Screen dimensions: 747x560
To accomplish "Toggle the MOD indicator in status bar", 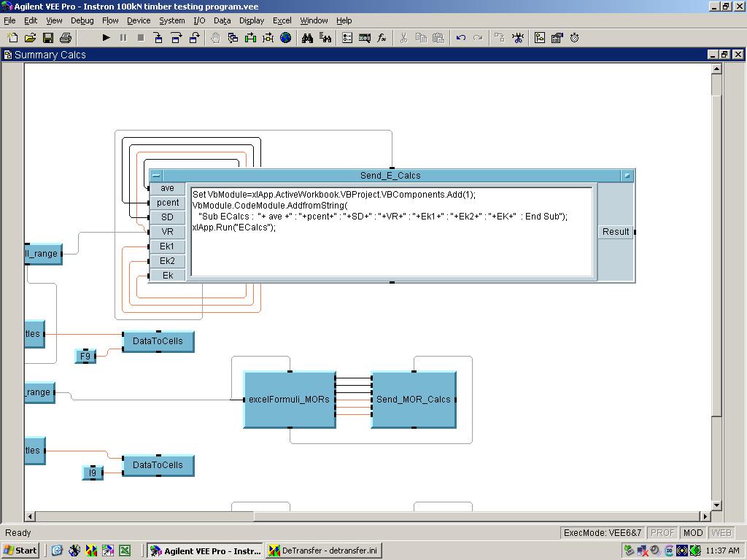I will (692, 533).
